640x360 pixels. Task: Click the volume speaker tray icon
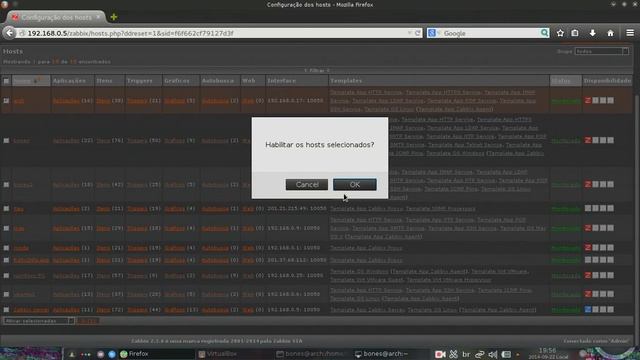[493, 354]
